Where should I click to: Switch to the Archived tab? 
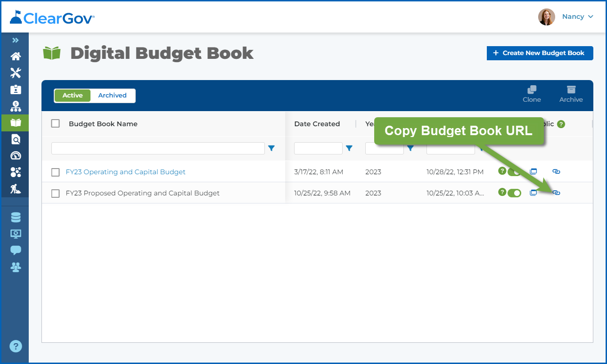pyautogui.click(x=112, y=96)
